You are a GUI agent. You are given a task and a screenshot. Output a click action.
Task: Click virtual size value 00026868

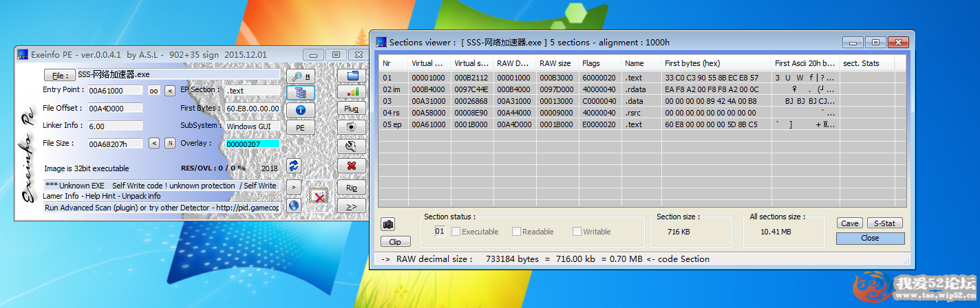pos(471,101)
